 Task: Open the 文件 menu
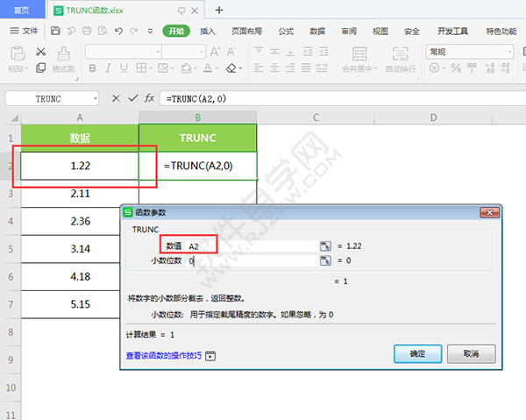[x=25, y=31]
